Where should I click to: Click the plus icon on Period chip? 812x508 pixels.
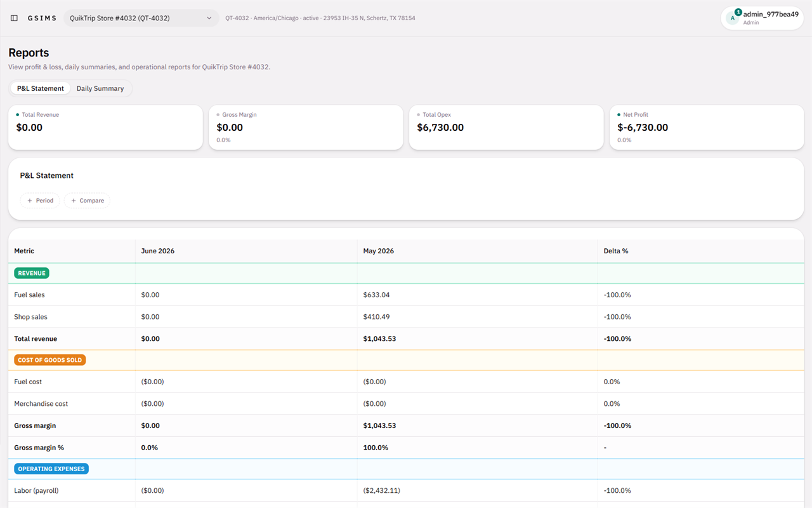30,201
